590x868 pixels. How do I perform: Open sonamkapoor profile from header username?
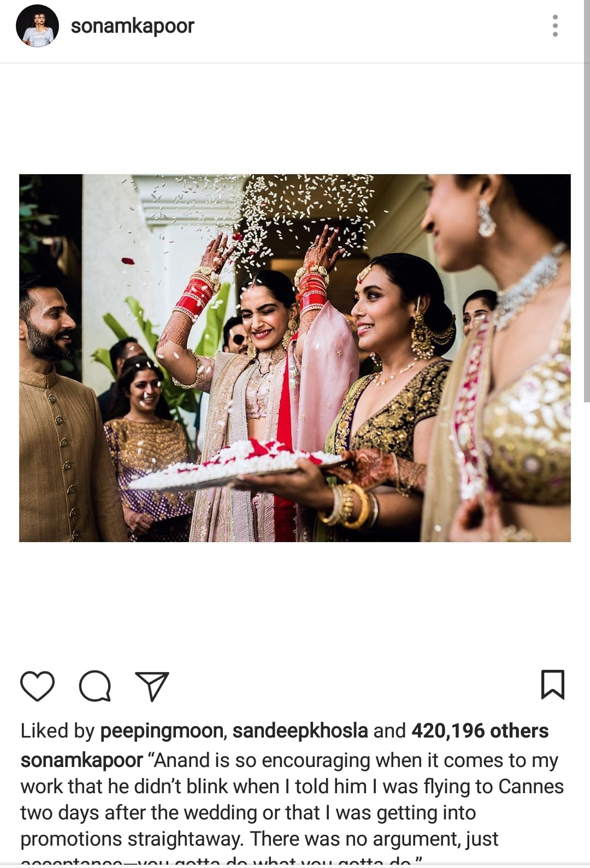pos(132,26)
